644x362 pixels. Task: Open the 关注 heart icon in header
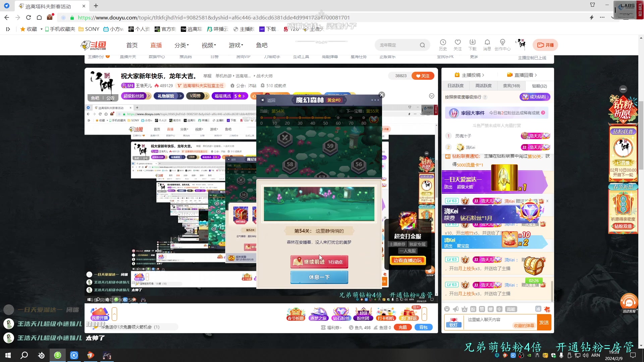[x=458, y=45]
